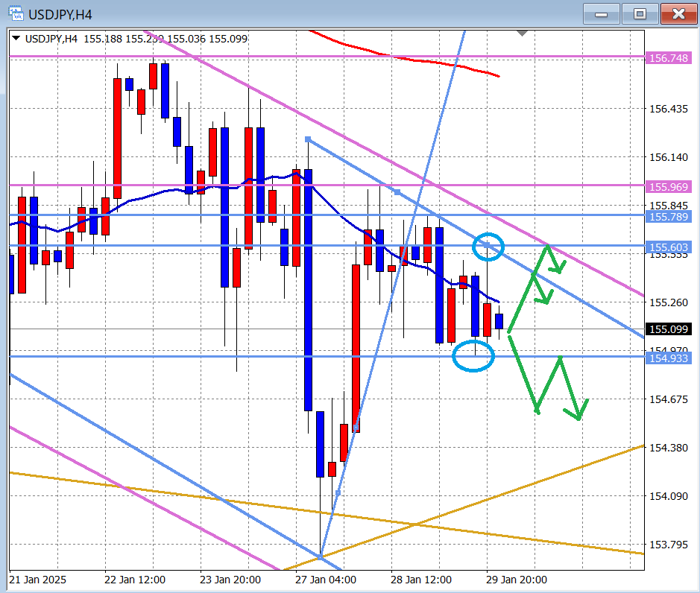This screenshot has width=700, height=593.
Task: Select the 154.933 blue support level label
Action: pyautogui.click(x=668, y=358)
